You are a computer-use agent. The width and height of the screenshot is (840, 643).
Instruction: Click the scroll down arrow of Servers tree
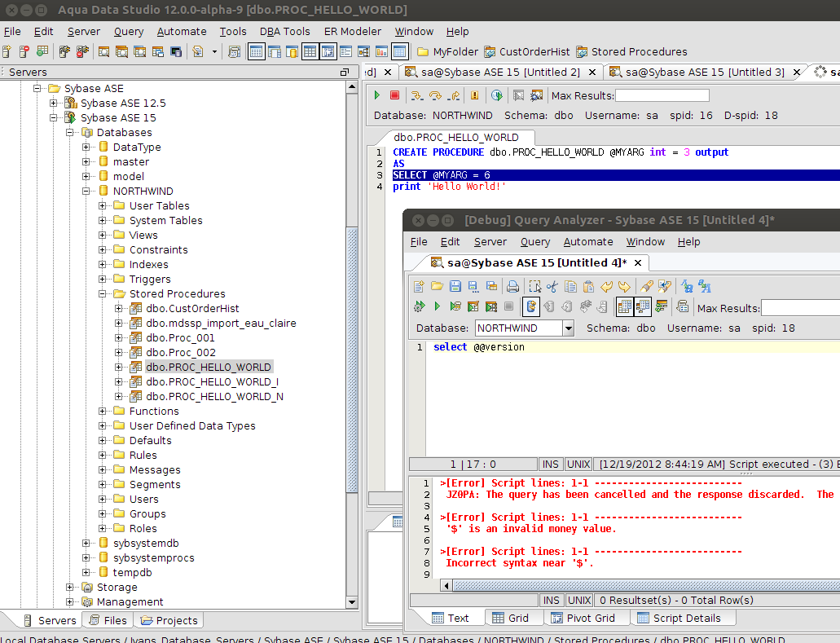click(352, 602)
